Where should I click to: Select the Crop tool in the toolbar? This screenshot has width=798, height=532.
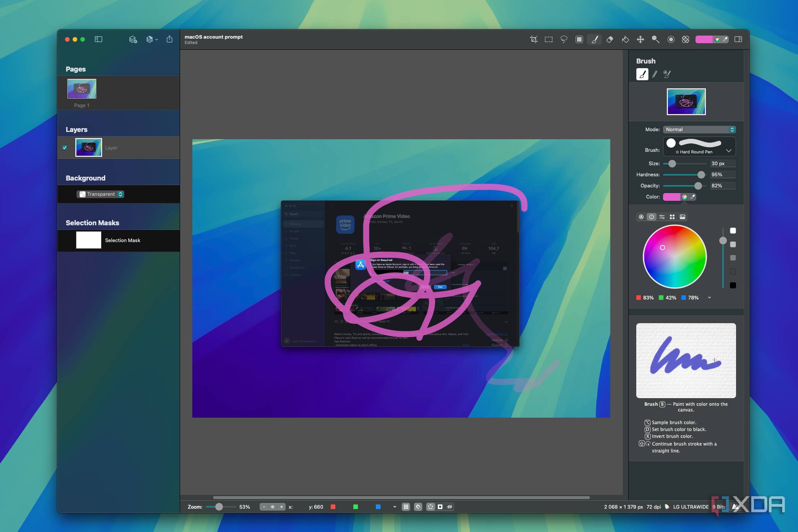click(533, 39)
